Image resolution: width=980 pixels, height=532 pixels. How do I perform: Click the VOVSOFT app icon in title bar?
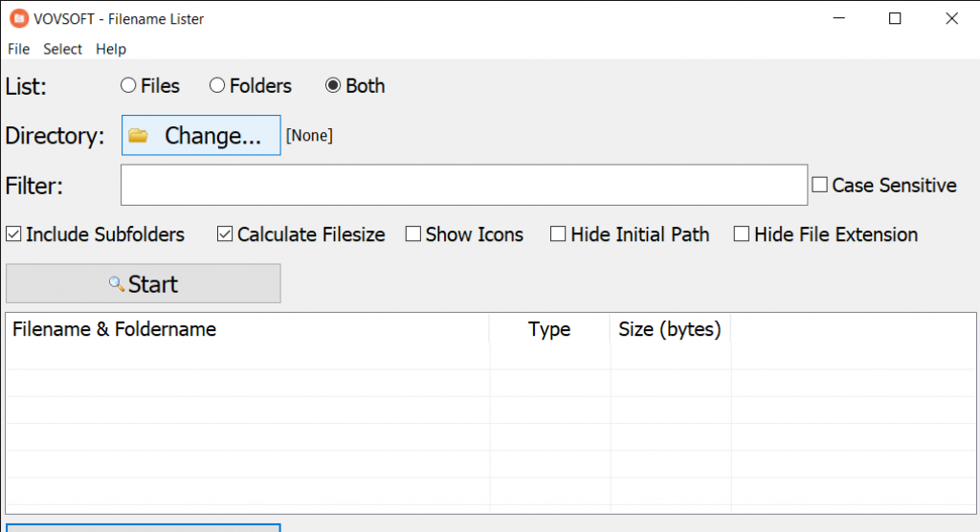(19, 19)
